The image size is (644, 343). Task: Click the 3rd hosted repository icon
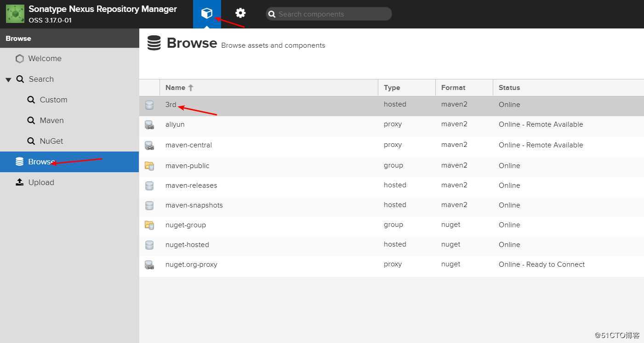click(x=149, y=105)
